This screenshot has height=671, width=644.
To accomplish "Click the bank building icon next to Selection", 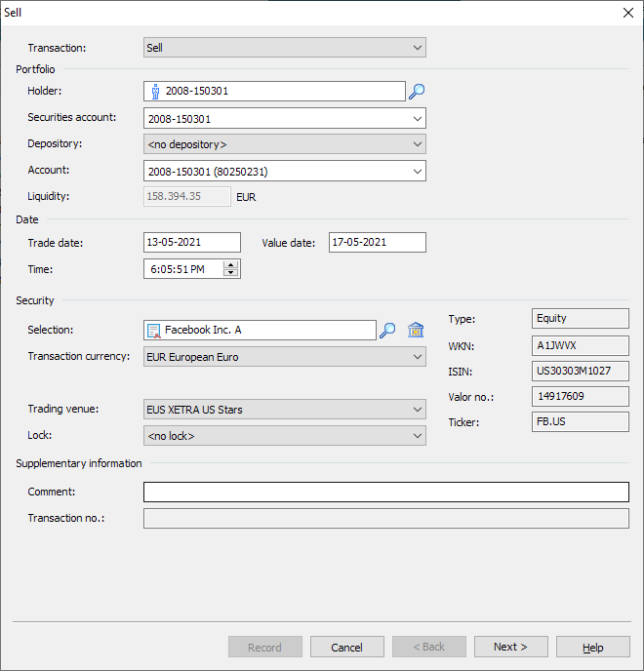I will (x=416, y=331).
